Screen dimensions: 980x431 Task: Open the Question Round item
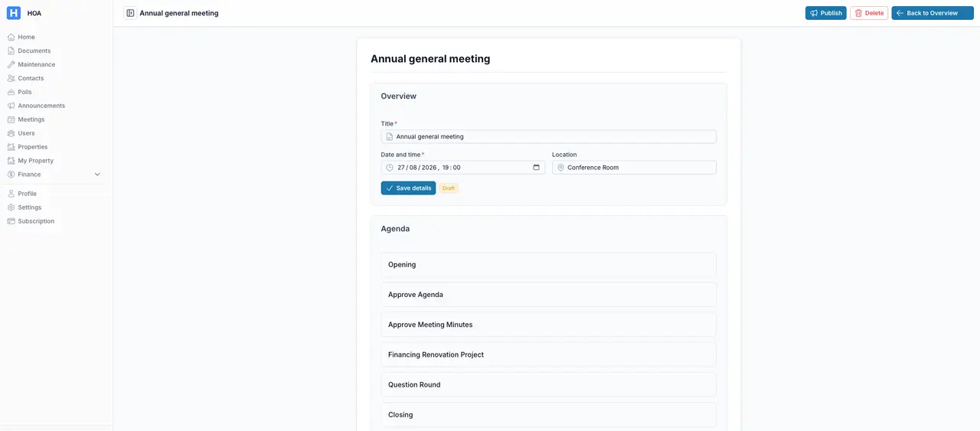click(549, 385)
